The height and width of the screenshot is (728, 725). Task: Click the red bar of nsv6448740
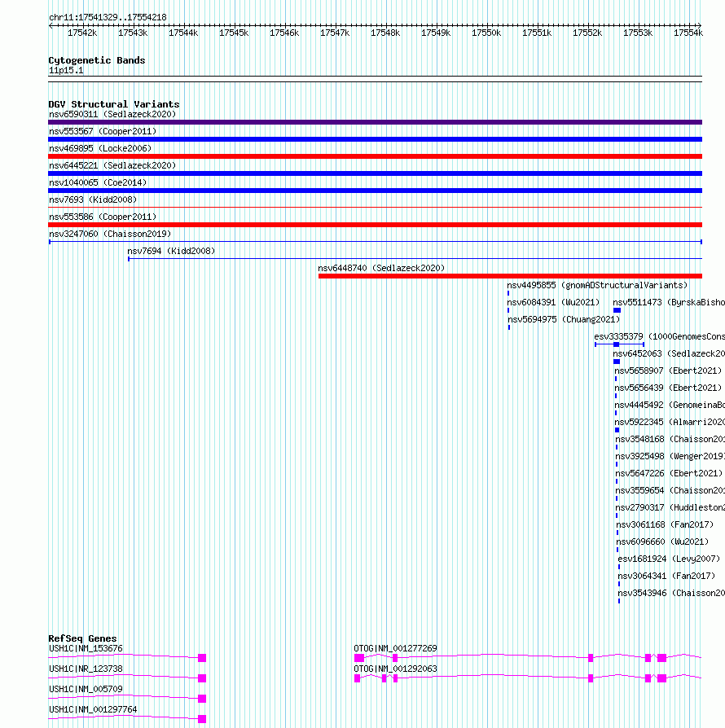511,276
